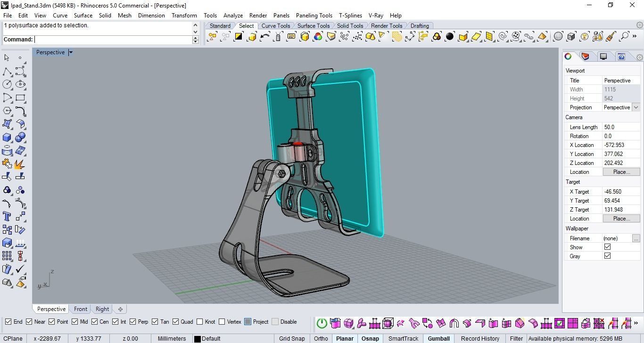Enable the Knot osnap checkbox
Viewport: 644px width, 343px height.
199,322
